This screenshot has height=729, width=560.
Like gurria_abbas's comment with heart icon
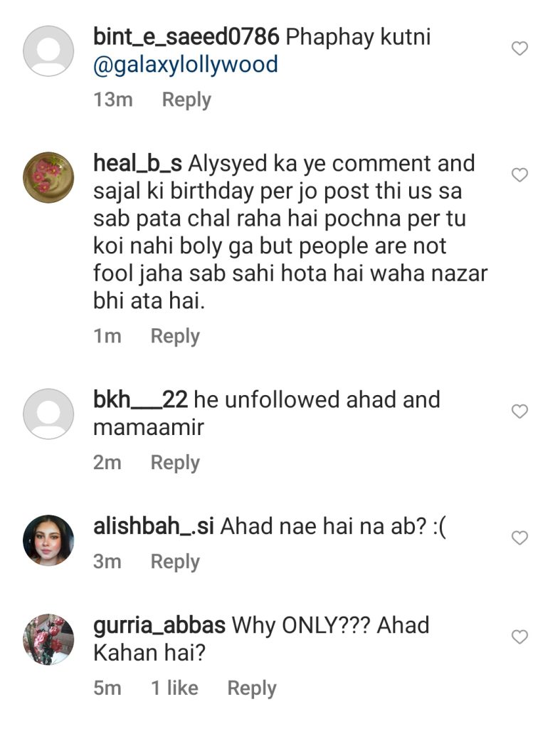pyautogui.click(x=520, y=637)
